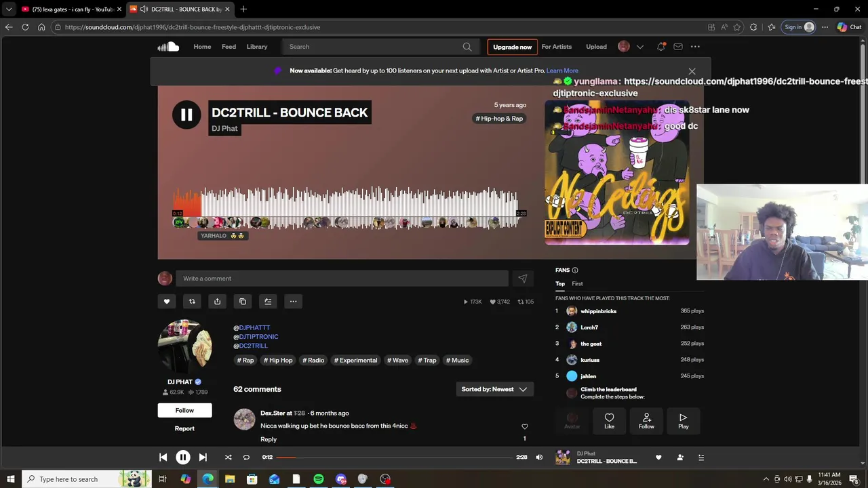
Task: Open the Sorted by: Newest dropdown
Action: point(494,389)
